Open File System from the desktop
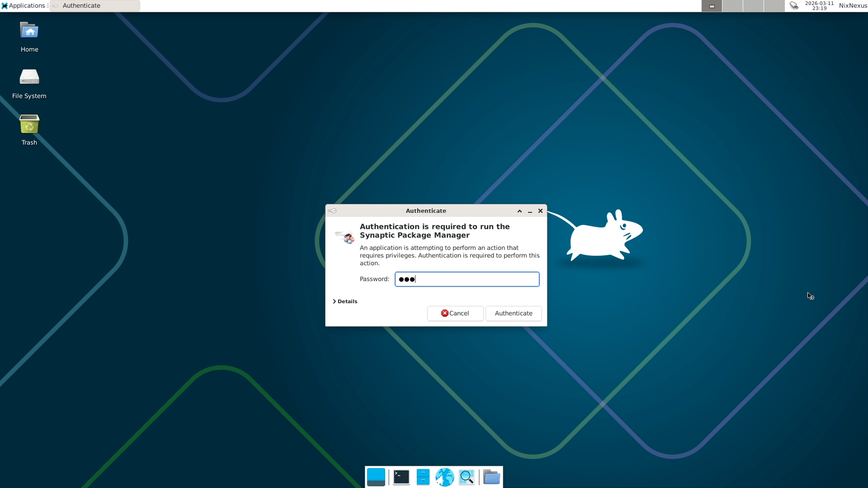The image size is (868, 488). [x=29, y=78]
